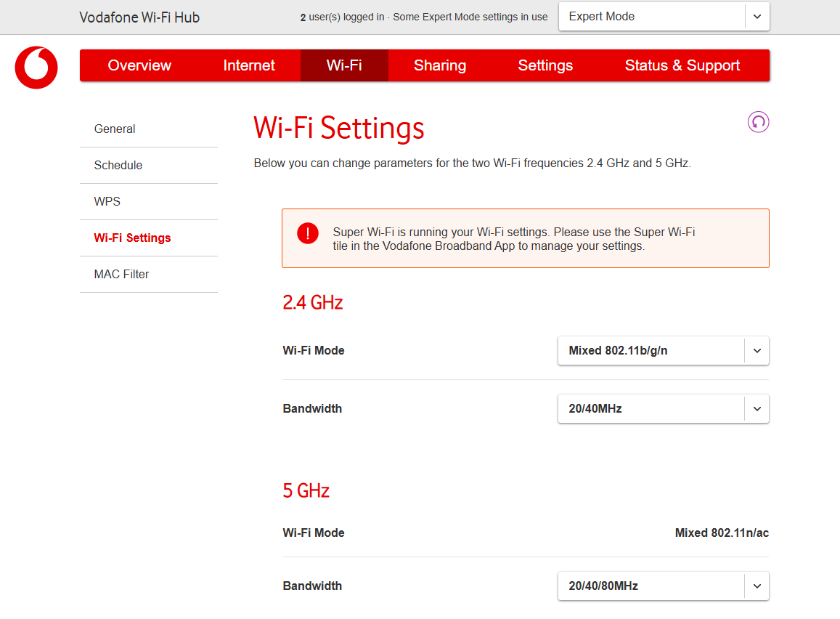Click the 'Mixed 802.11n/ac' value text
Image resolution: width=840 pixels, height=619 pixels.
(722, 533)
